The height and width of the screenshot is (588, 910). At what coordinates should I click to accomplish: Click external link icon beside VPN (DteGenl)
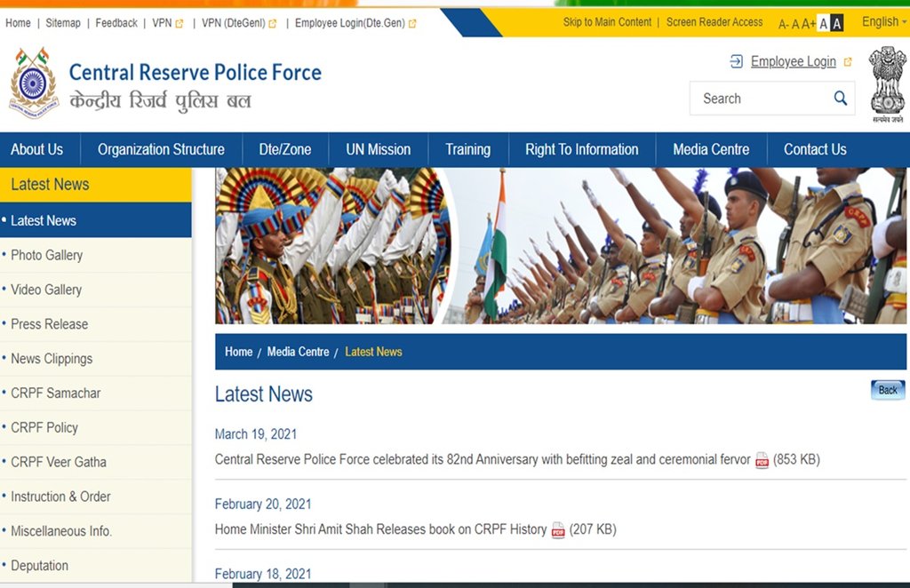273,24
